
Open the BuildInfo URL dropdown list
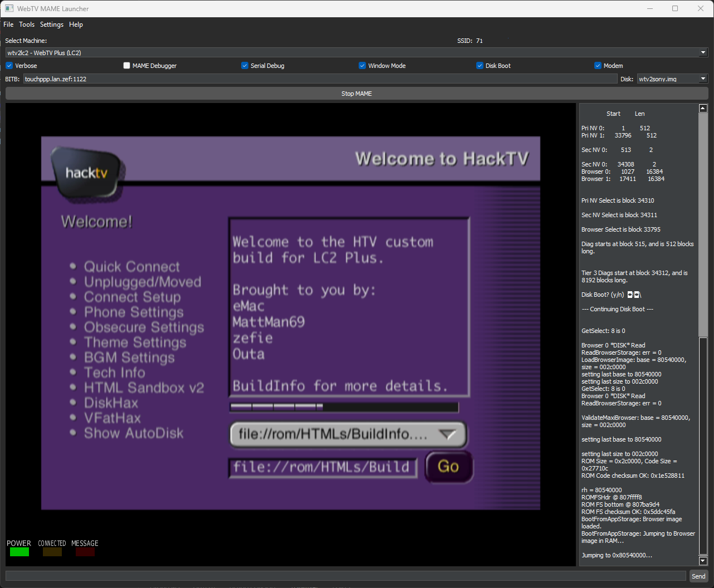point(447,435)
